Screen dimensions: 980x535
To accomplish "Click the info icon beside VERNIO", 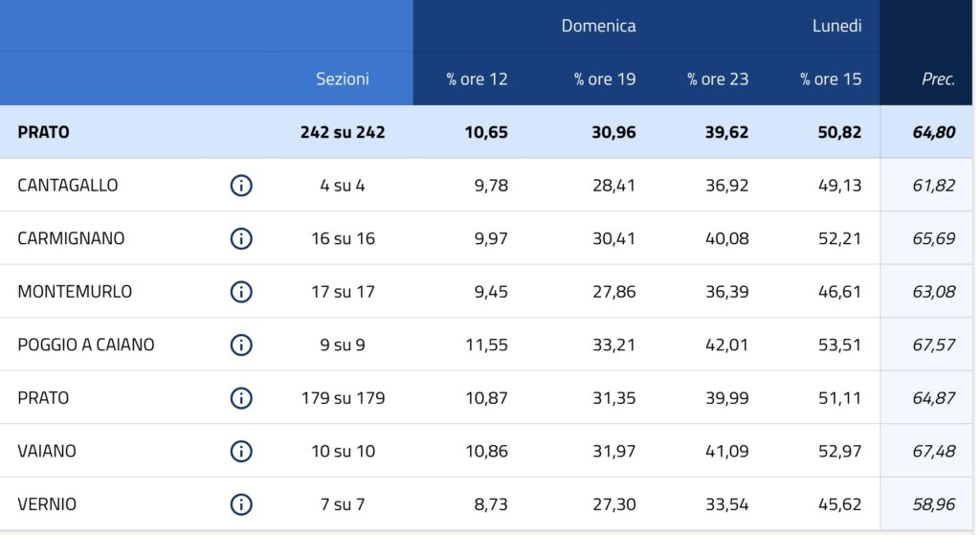I will tap(241, 504).
